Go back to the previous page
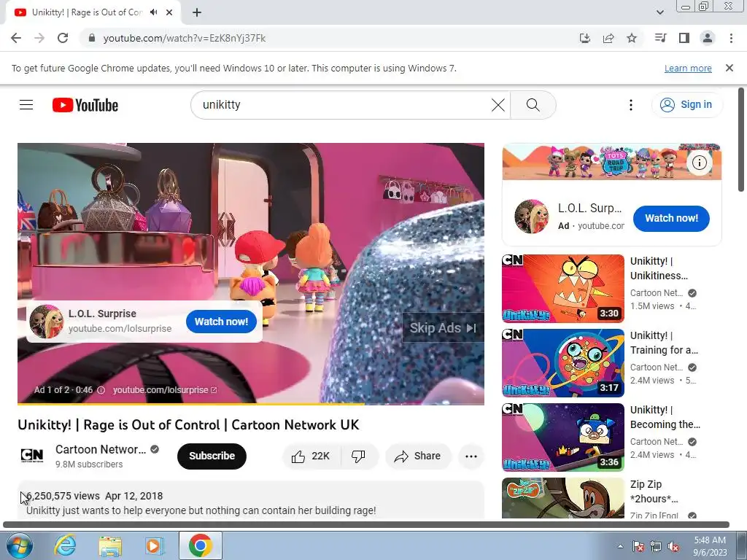 point(16,38)
